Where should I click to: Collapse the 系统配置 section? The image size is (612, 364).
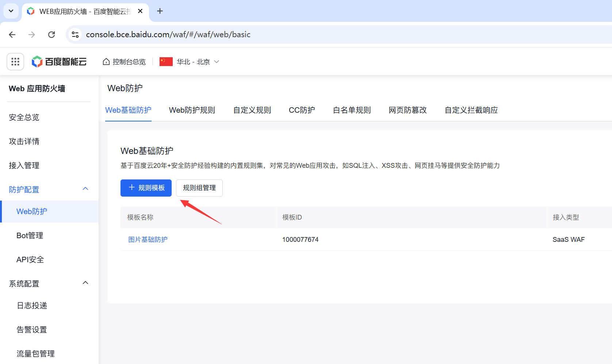coord(85,283)
